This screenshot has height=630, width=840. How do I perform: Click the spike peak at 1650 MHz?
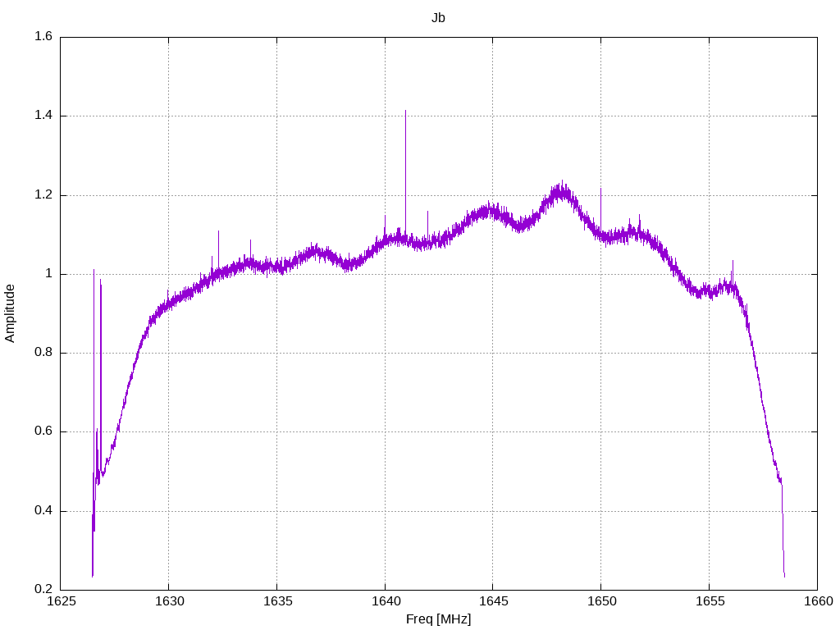[x=600, y=189]
